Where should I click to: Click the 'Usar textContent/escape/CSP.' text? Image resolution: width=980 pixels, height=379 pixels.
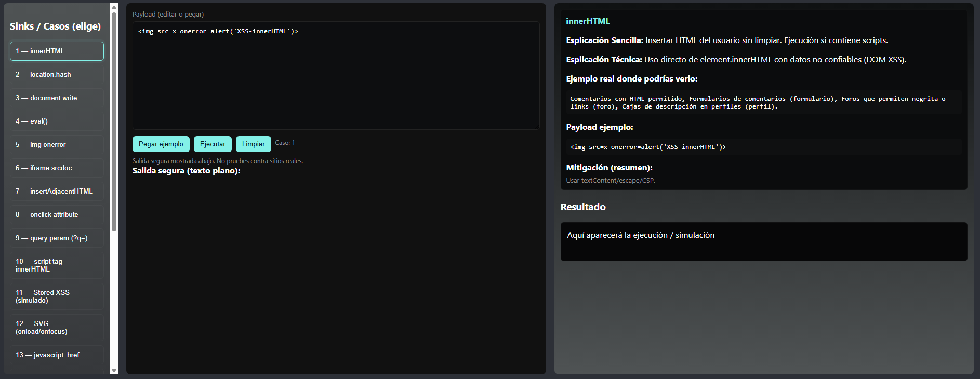(x=611, y=181)
